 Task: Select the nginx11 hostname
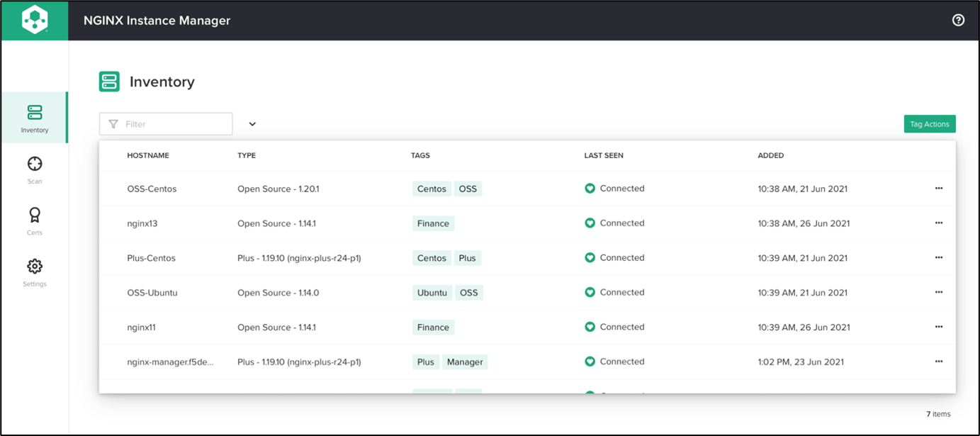coord(142,328)
